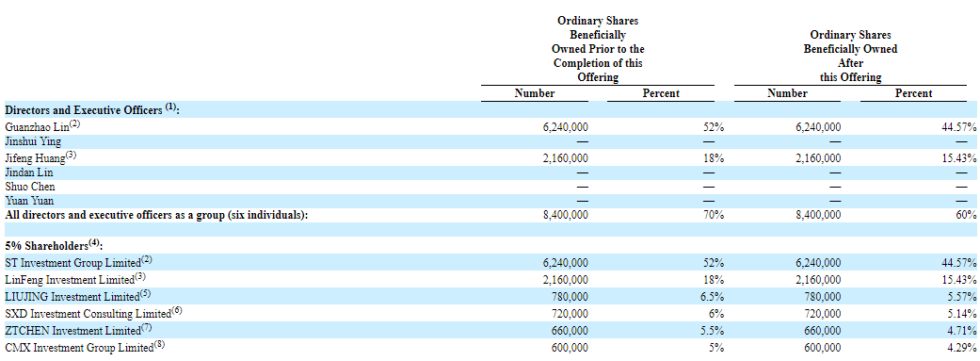Viewport: 980px width, 361px height.
Task: Select the first Number column header
Action: 535,93
